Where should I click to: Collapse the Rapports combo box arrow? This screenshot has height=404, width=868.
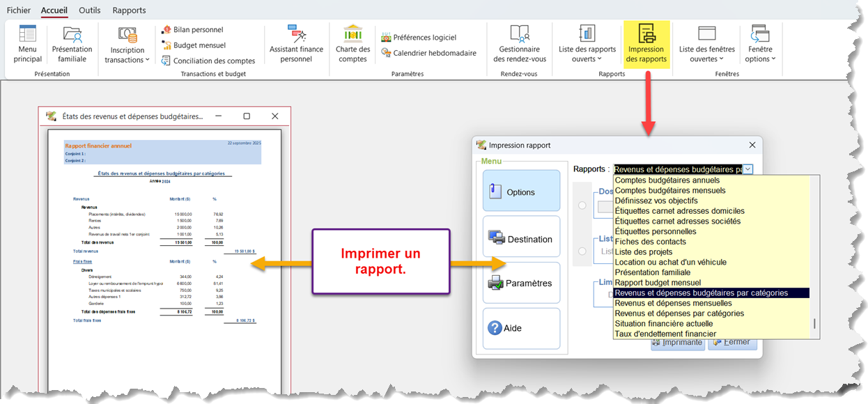tap(747, 169)
